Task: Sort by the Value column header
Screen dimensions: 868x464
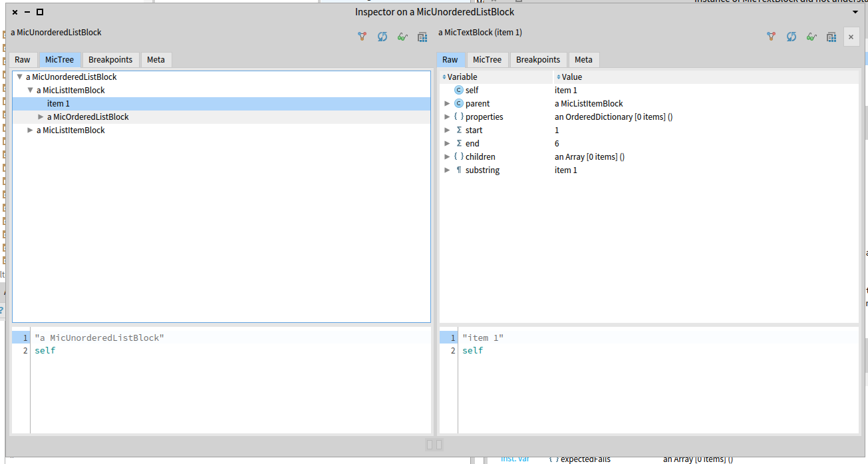Action: (x=707, y=77)
